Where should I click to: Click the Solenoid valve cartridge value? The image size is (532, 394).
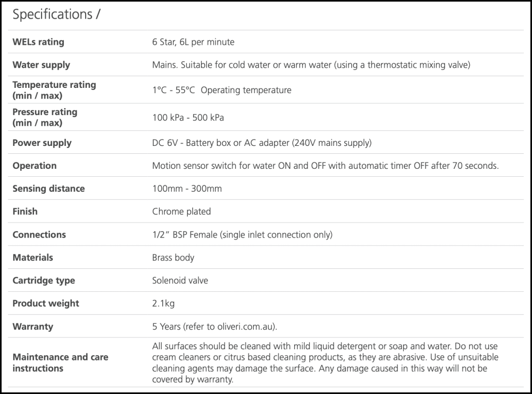[180, 281]
